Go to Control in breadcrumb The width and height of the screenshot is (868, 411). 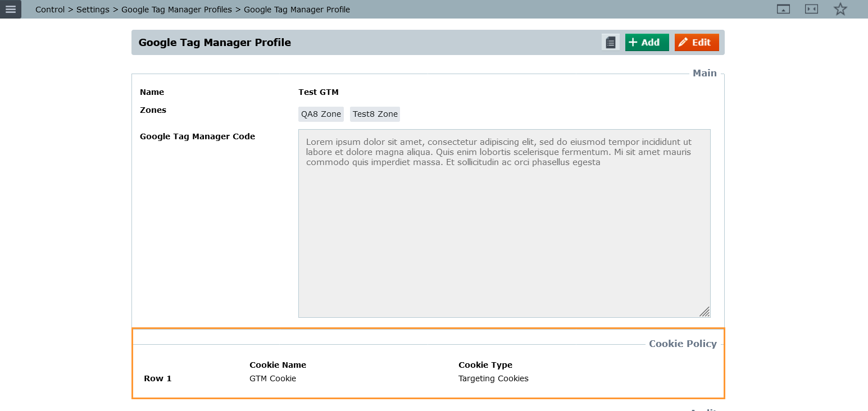50,10
